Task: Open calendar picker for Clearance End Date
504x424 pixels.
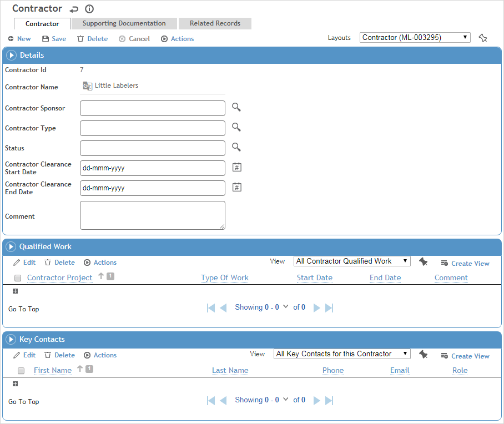Action: (x=236, y=188)
